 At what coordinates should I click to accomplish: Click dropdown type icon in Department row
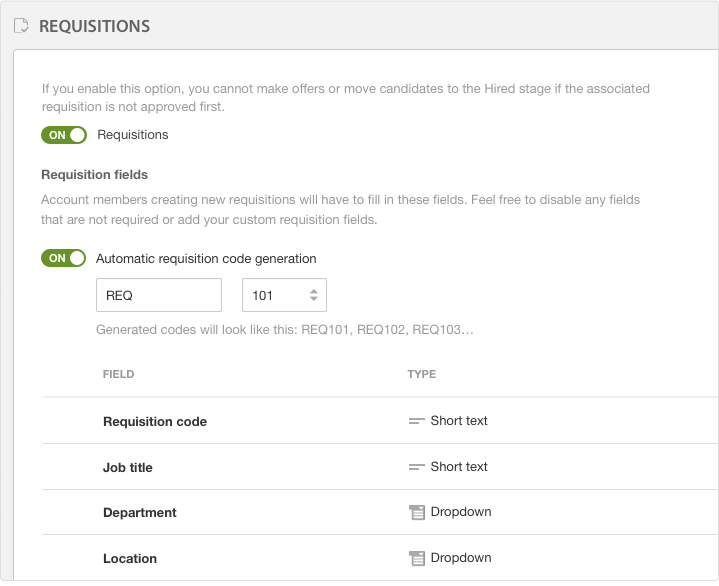click(417, 512)
